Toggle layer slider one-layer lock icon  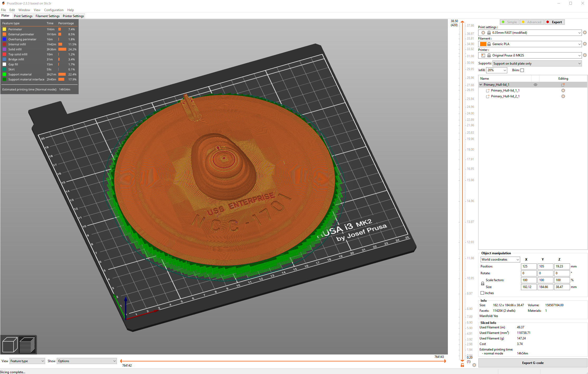point(462,365)
